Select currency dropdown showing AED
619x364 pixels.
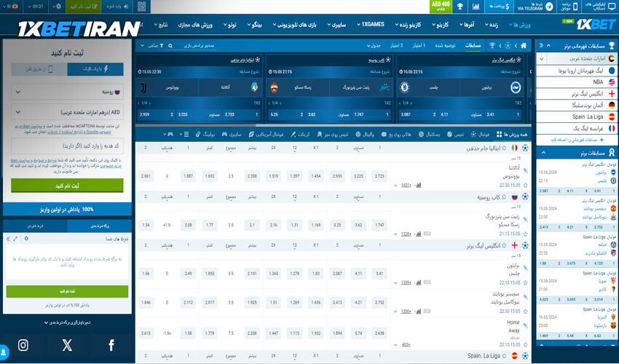pyautogui.click(x=67, y=112)
